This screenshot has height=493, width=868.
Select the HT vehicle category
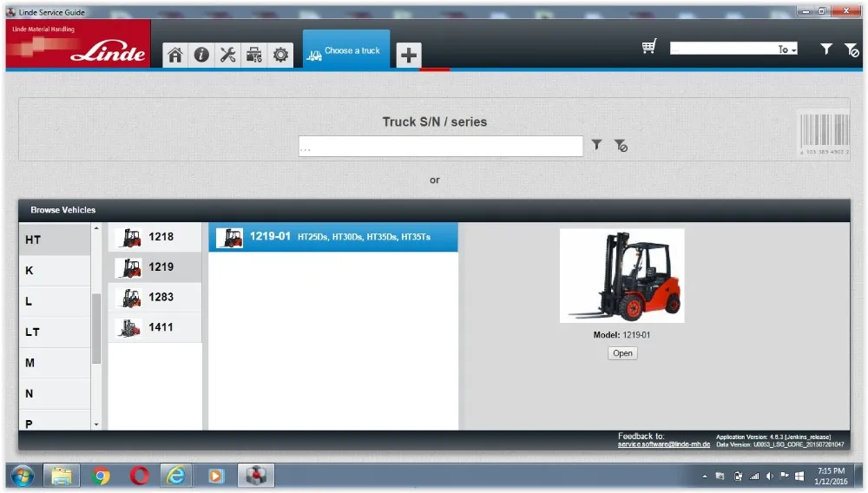pos(54,240)
